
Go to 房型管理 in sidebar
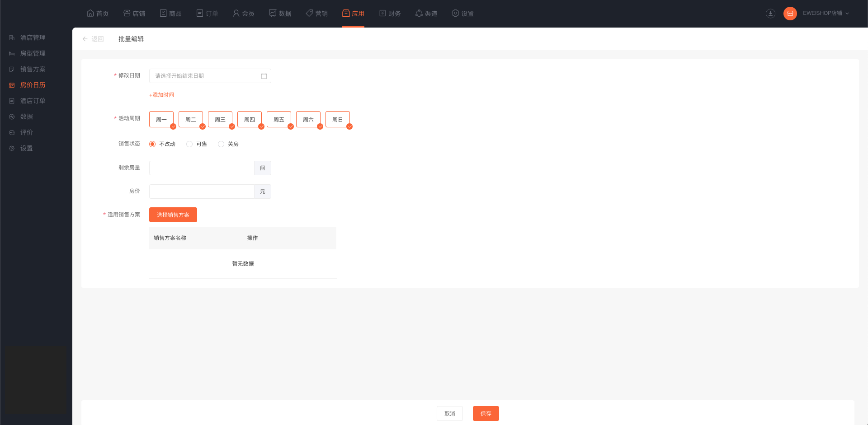33,53
